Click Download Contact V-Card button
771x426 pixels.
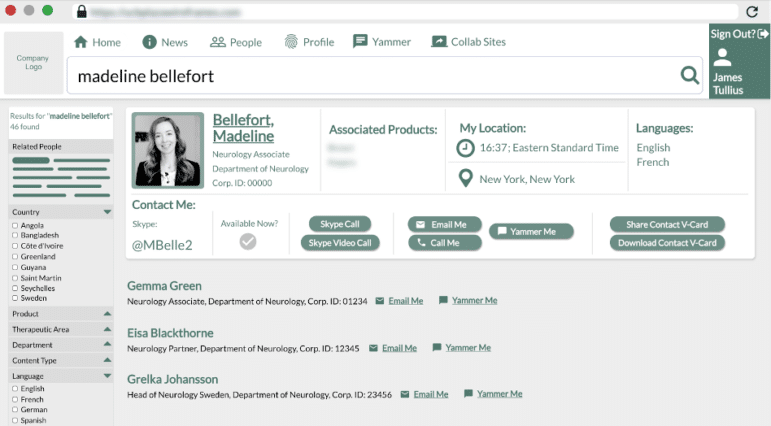(x=667, y=243)
